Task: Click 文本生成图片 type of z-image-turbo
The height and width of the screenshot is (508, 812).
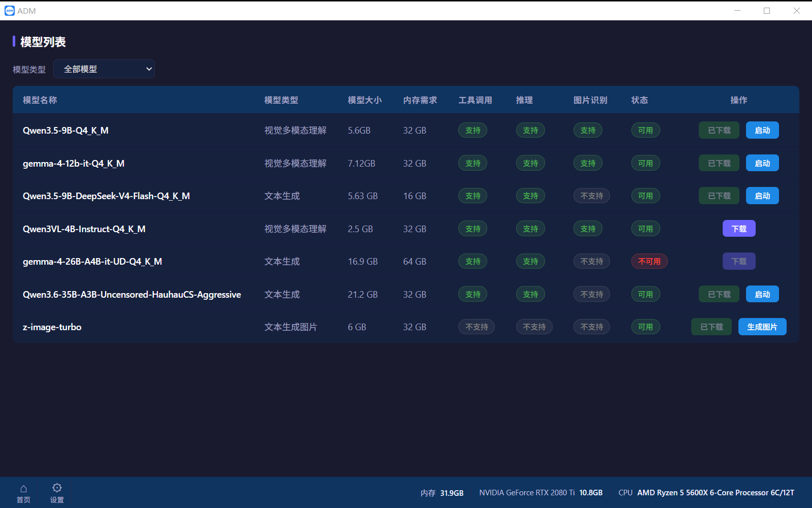Action: click(x=291, y=327)
